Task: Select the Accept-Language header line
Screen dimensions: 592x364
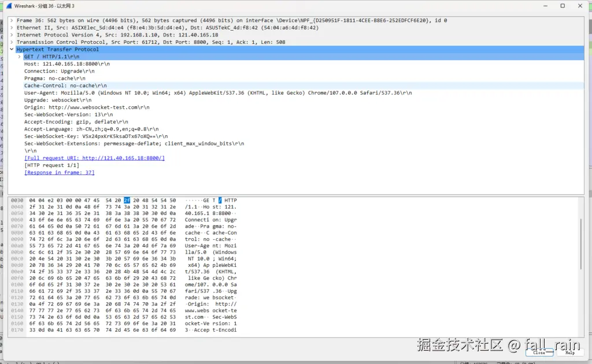Action: [91, 129]
